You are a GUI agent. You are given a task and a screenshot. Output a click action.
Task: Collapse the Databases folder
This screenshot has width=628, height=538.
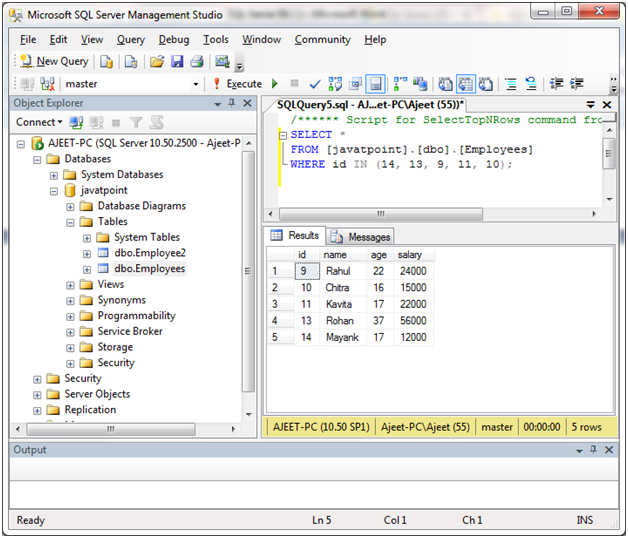(37, 160)
